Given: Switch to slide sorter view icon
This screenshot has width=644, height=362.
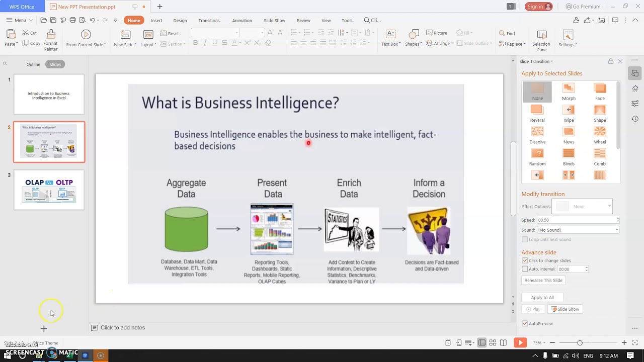Looking at the screenshot, I should pyautogui.click(x=493, y=342).
